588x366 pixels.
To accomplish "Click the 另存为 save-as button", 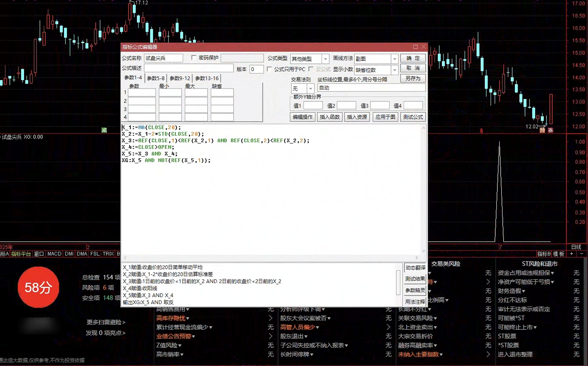I will click(x=413, y=78).
